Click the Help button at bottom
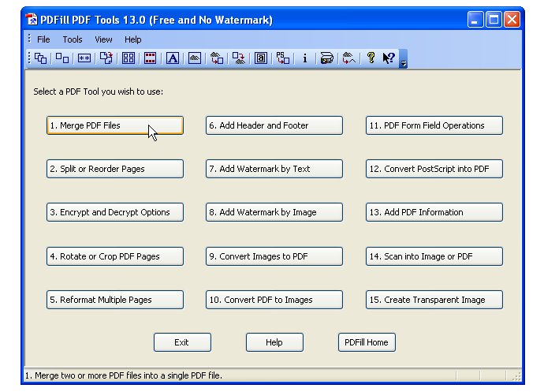Image resolution: width=544 pixels, height=392 pixels. (x=274, y=342)
